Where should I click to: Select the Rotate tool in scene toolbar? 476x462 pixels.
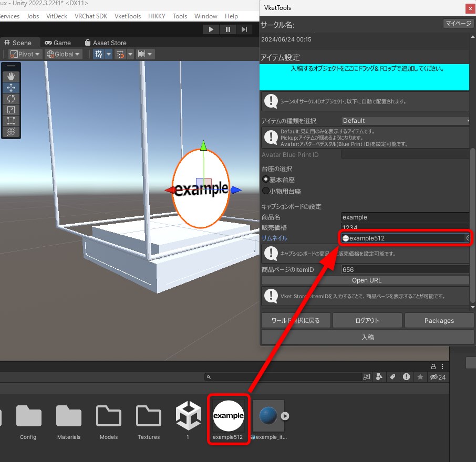11,99
